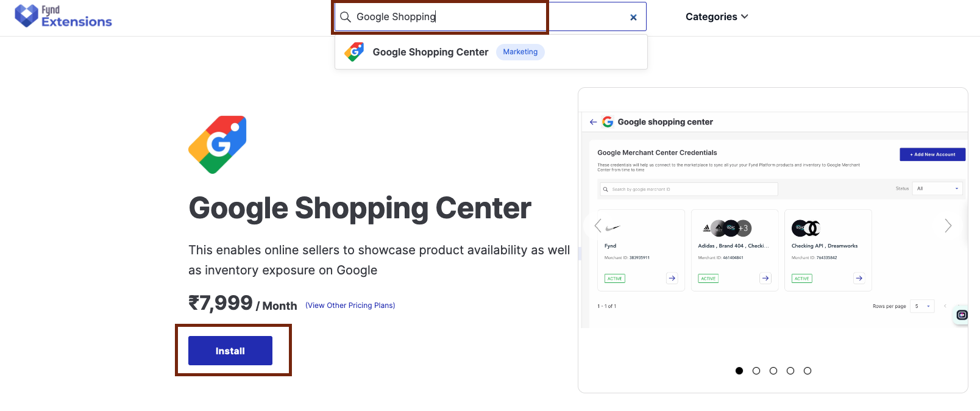
Task: Click the large Google Shopping Center logo
Action: coord(218,145)
